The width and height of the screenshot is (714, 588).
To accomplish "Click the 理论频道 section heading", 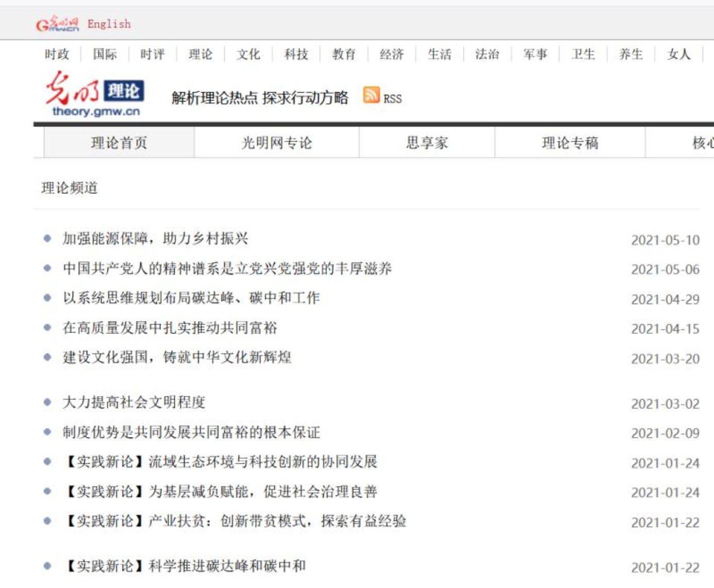I will coord(70,188).
